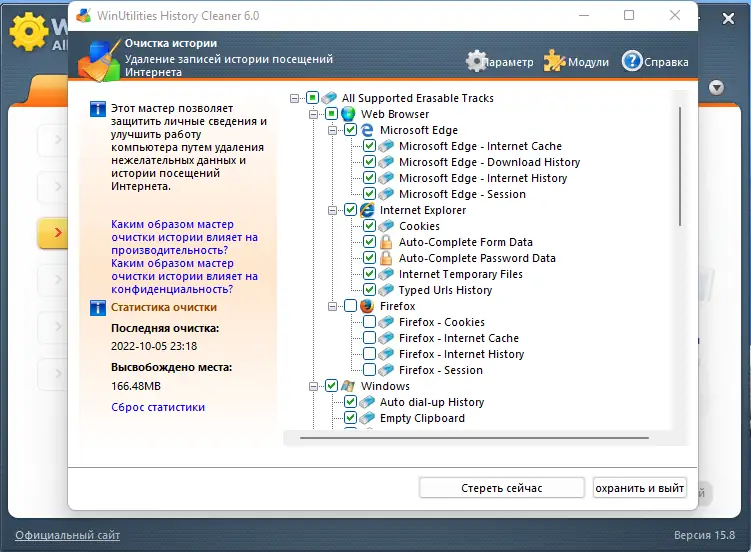Toggle the Internet Explorer group checkbox
This screenshot has height=552, width=751.
click(350, 210)
